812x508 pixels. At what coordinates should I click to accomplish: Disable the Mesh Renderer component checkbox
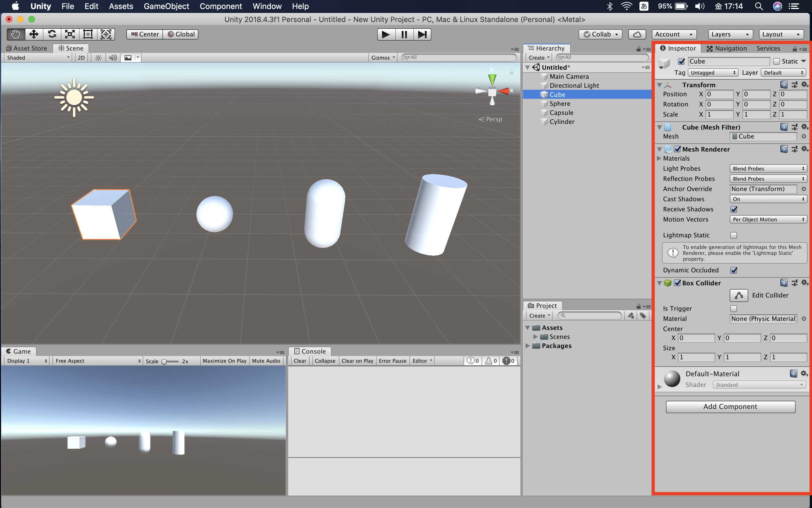[678, 149]
